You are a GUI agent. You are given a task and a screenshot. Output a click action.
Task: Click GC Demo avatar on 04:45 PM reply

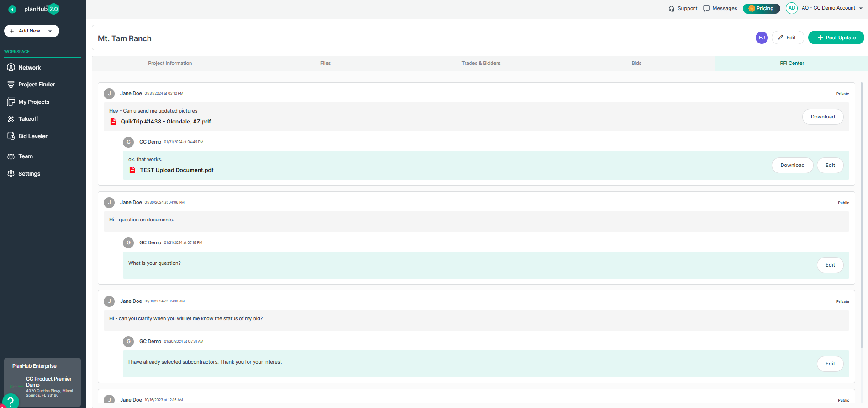point(128,142)
